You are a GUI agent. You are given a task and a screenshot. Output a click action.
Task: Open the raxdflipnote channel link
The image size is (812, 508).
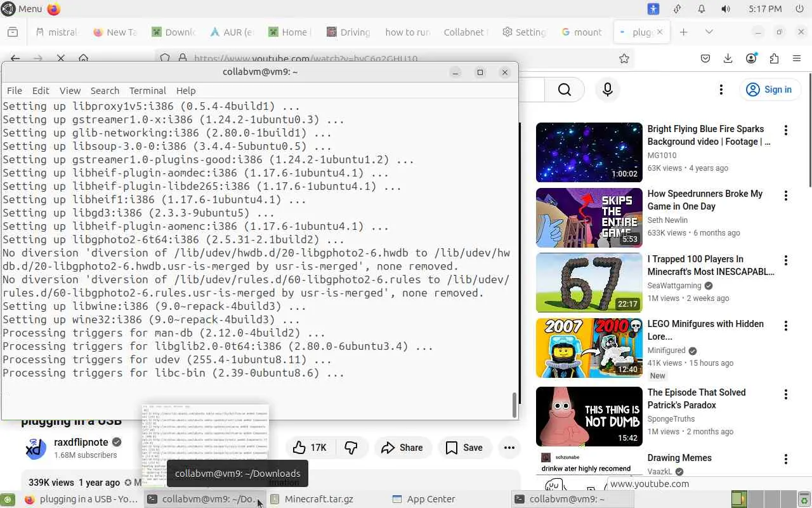point(81,442)
